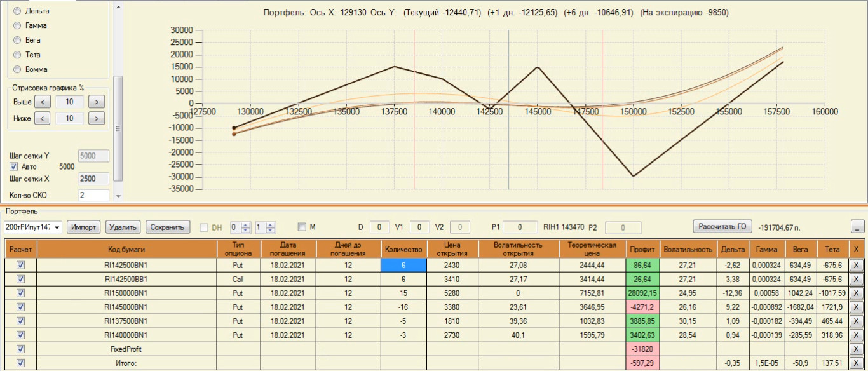Screen dimensions: 868x371
Task: Click profit cell -4271,2
Action: point(641,307)
